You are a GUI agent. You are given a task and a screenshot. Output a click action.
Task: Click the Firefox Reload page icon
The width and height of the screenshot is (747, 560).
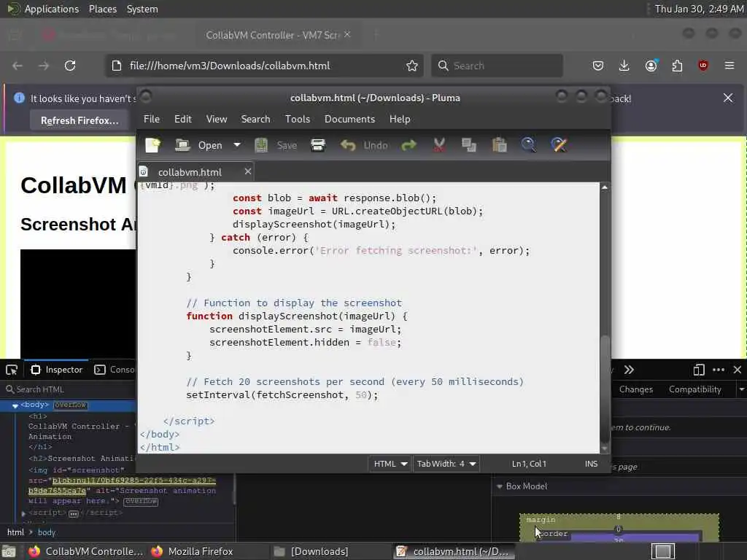pos(70,66)
